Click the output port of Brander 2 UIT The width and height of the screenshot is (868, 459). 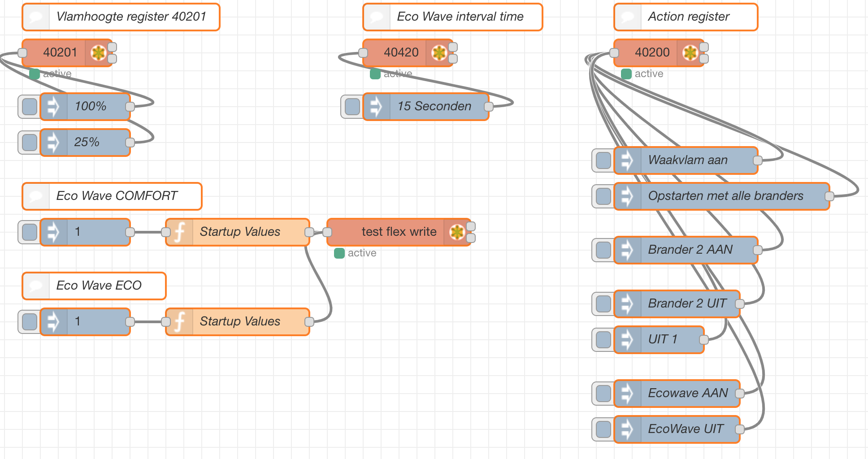coord(740,304)
